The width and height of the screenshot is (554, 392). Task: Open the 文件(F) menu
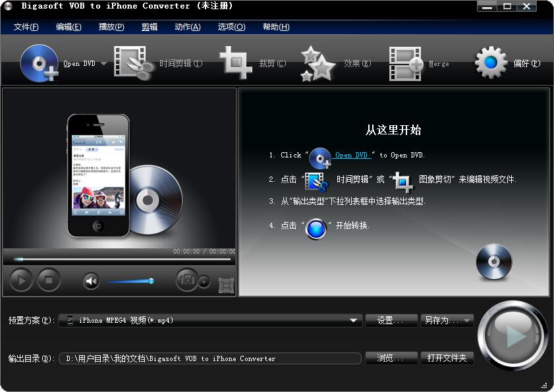pyautogui.click(x=26, y=27)
